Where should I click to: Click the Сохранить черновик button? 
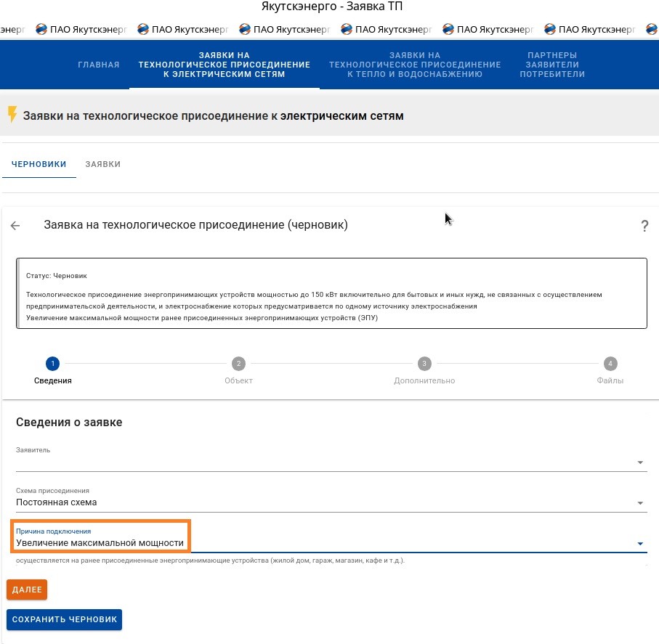65,619
